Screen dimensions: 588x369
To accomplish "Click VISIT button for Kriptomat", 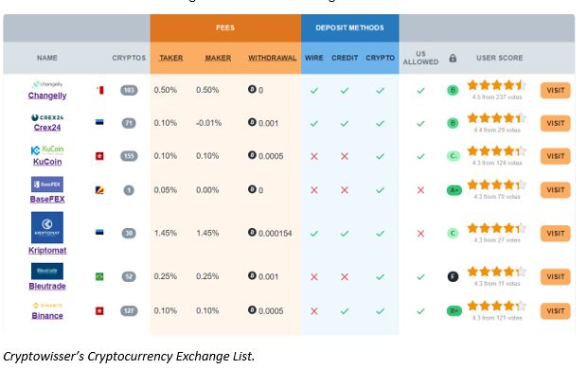I will pyautogui.click(x=556, y=234).
